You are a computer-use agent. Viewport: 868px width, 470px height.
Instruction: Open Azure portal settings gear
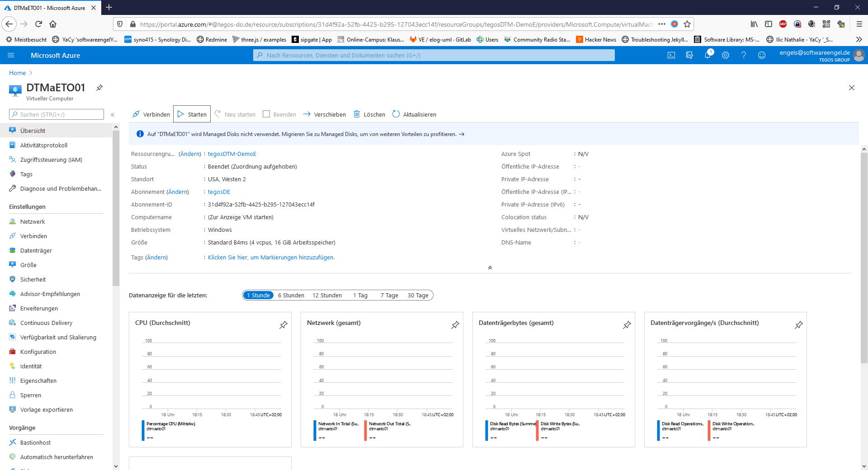[x=726, y=55]
